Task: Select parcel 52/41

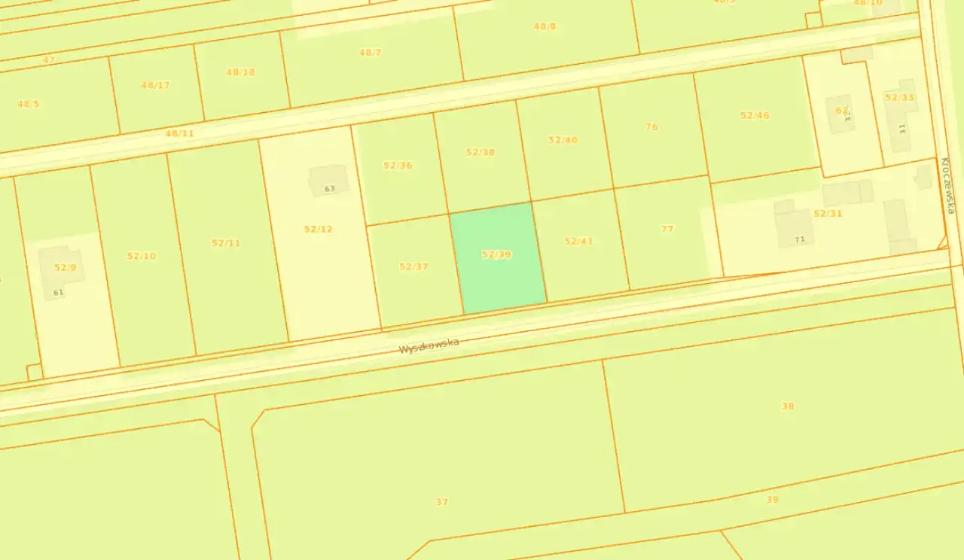Action: [579, 242]
